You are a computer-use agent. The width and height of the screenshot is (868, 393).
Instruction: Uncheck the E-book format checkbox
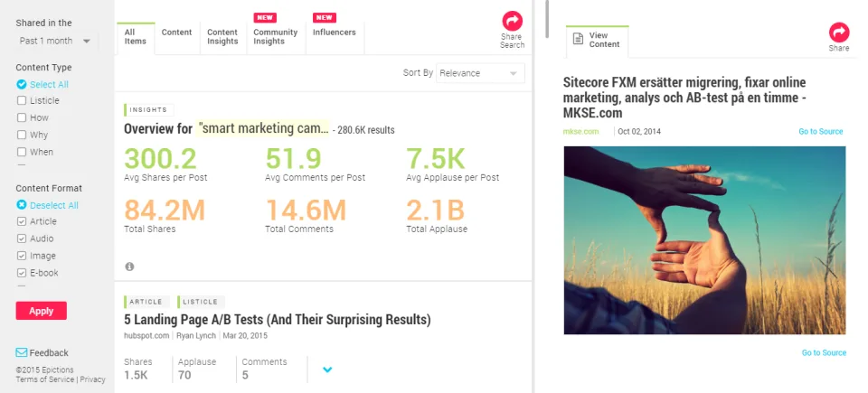point(22,273)
